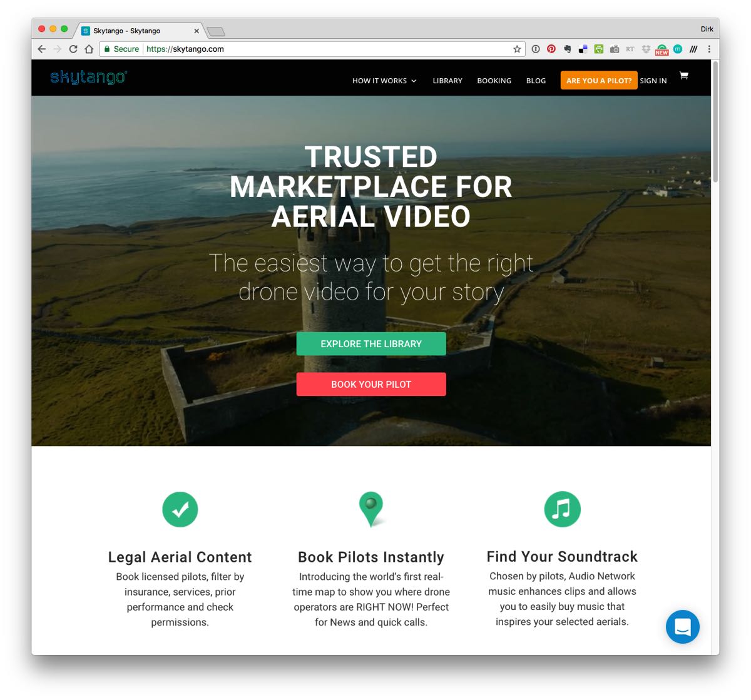Go to the browser home page

click(89, 49)
